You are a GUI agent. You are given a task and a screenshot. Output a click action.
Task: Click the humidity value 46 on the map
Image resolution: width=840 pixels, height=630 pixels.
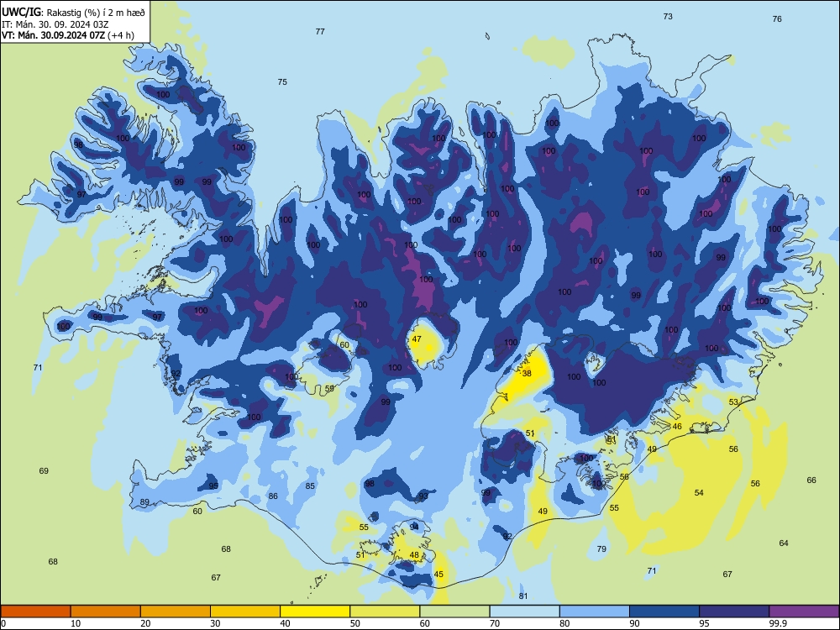[677, 427]
